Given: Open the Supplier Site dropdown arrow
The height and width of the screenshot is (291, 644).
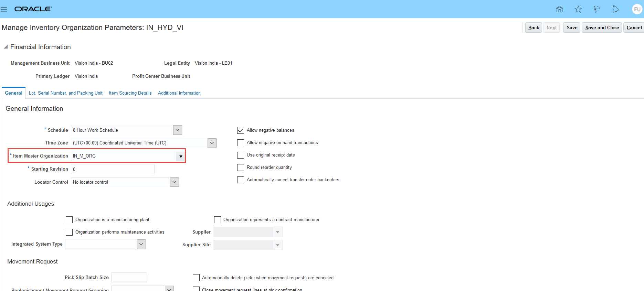Looking at the screenshot, I should click(278, 245).
